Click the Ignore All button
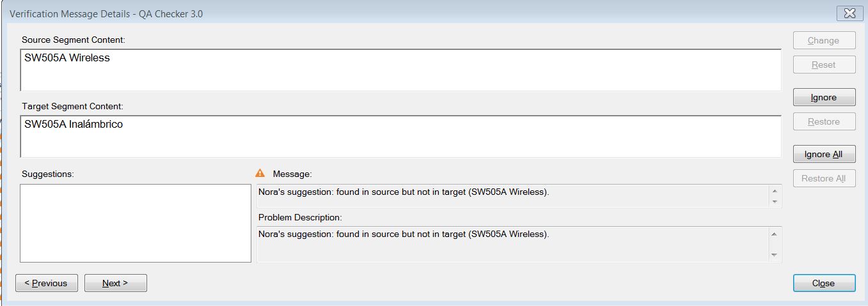 tap(824, 155)
